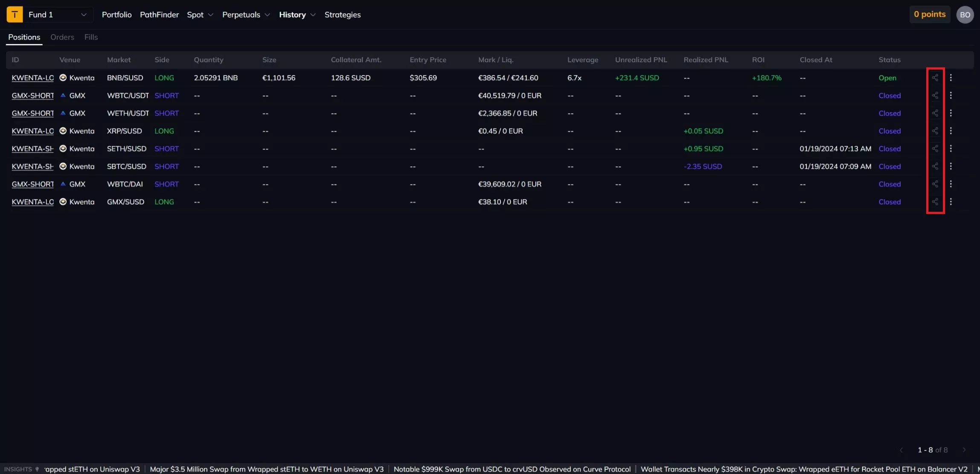Click the 01/19/2024 07:13 AM closed time
Screen dimensions: 980x474
(835, 148)
